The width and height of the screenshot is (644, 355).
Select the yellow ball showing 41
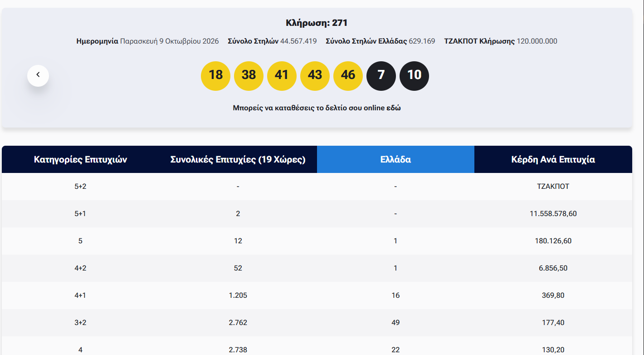point(282,76)
